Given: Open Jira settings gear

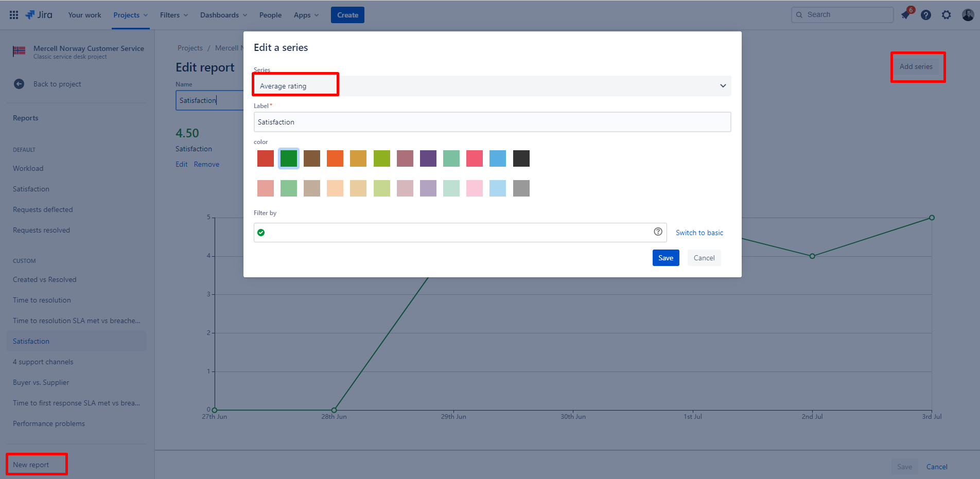Looking at the screenshot, I should 946,14.
